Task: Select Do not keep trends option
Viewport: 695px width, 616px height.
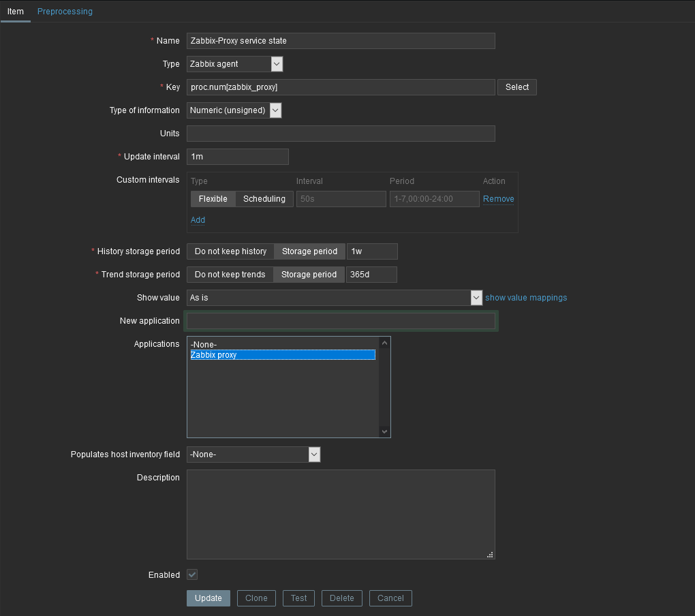Action: tap(230, 275)
